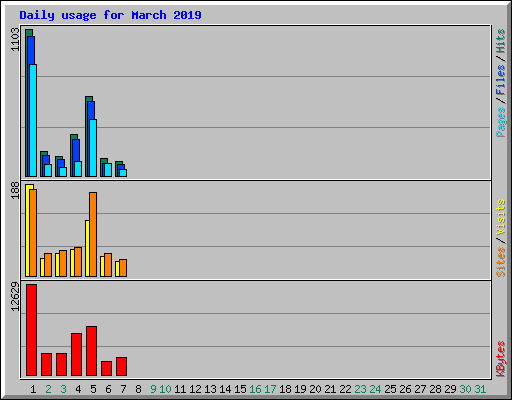
Task: Click the day 2 cyan pages bar
Action: [48, 170]
